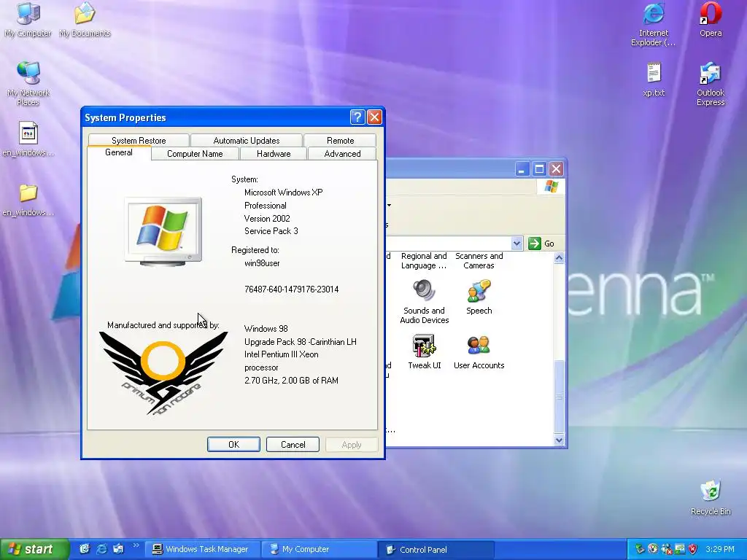The width and height of the screenshot is (747, 560).
Task: Open the My Documents desktop icon
Action: tap(85, 20)
